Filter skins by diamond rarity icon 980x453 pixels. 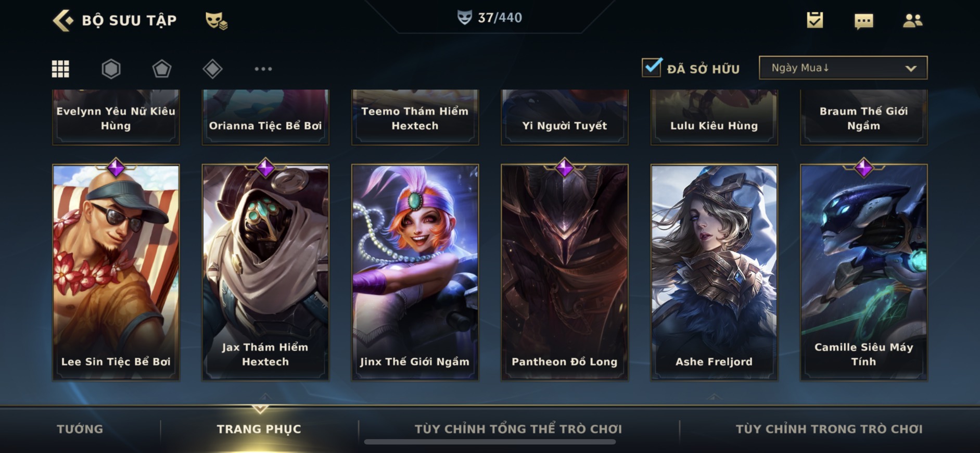tap(212, 69)
